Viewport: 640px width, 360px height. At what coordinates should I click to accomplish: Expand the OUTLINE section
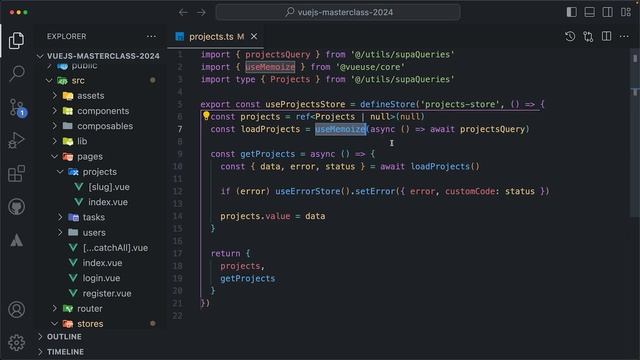coord(64,337)
